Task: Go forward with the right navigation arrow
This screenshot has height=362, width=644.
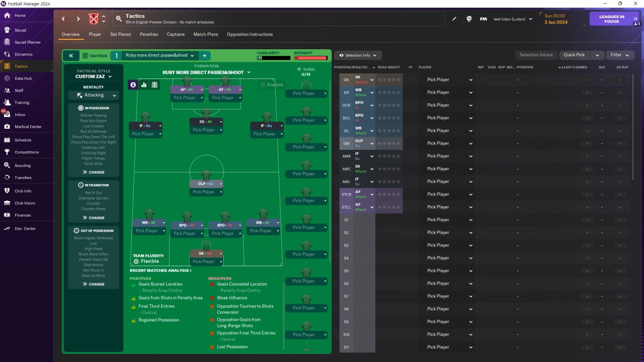Action: click(x=78, y=19)
